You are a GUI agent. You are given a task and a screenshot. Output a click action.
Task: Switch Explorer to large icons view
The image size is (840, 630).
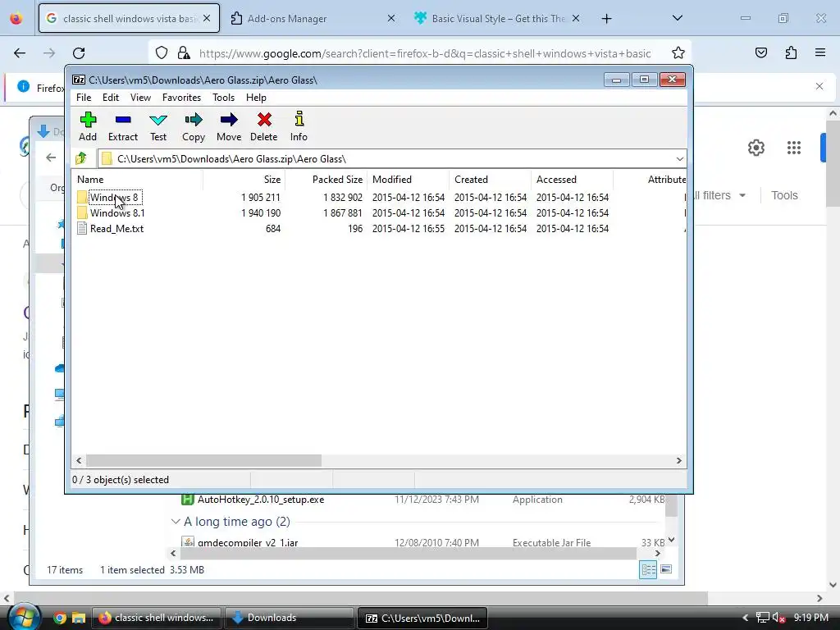(x=666, y=569)
